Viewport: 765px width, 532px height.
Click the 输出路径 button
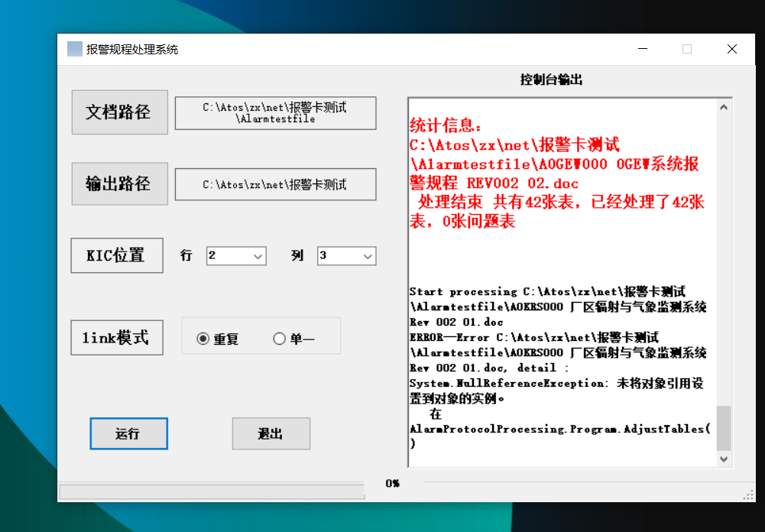[119, 183]
